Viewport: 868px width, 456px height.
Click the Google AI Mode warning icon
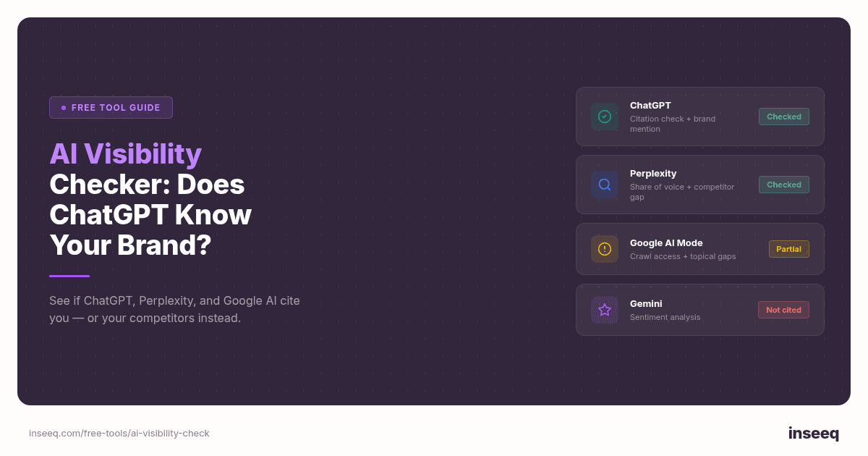(605, 249)
